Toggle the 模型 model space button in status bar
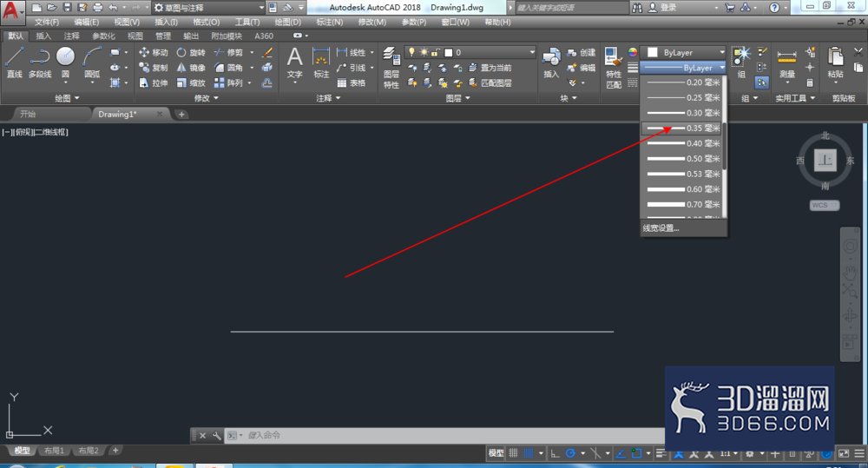This screenshot has height=468, width=868. click(x=496, y=453)
